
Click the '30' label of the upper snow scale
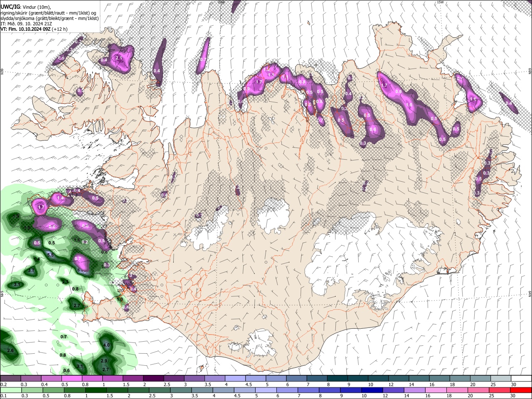coord(513,384)
